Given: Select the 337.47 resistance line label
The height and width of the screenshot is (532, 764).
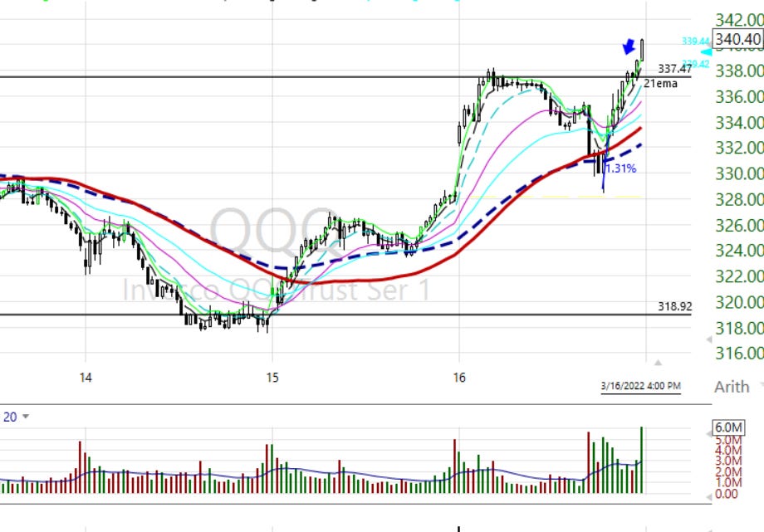Looking at the screenshot, I should tap(675, 69).
